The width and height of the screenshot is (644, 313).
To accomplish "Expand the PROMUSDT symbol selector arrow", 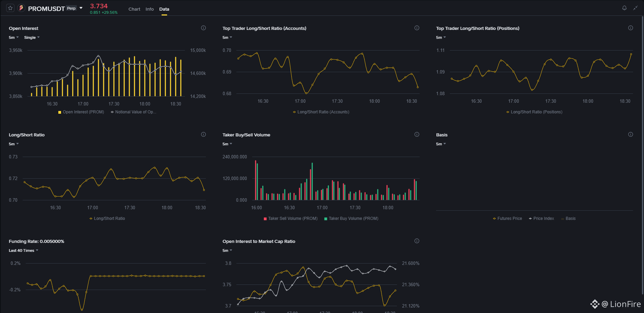I will tap(81, 8).
